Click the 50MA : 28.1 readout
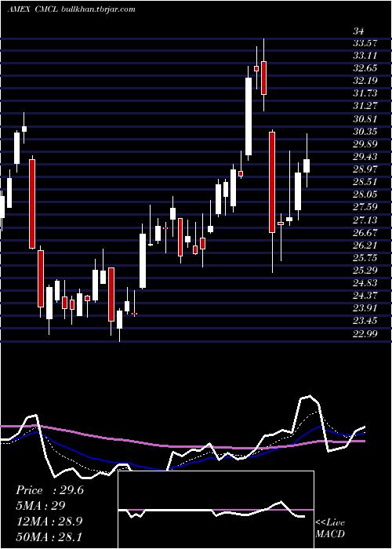Viewport: 392px width, 549px height. [x=49, y=536]
